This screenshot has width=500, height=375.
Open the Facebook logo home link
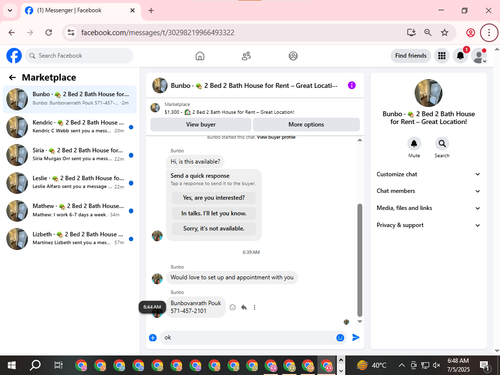click(x=14, y=56)
